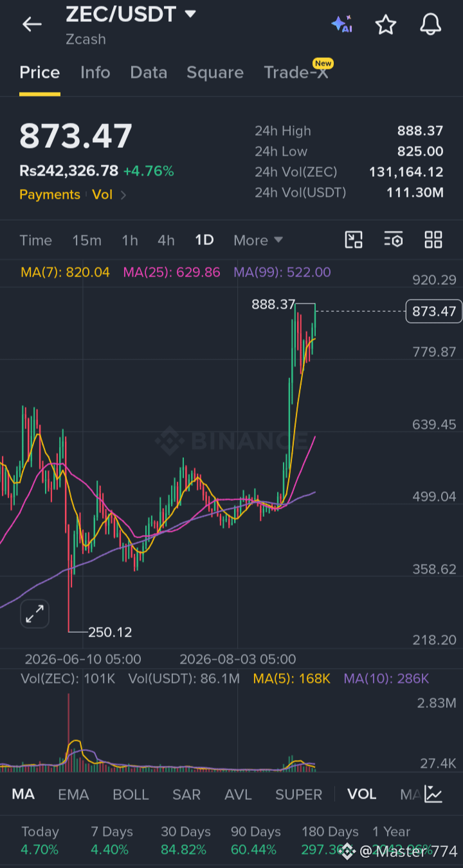Switch to the Info tab
The width and height of the screenshot is (463, 868).
(95, 73)
